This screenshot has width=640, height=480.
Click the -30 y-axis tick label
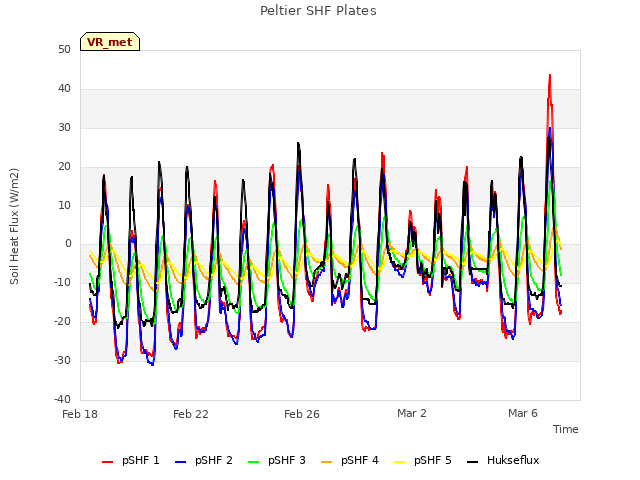tap(63, 360)
